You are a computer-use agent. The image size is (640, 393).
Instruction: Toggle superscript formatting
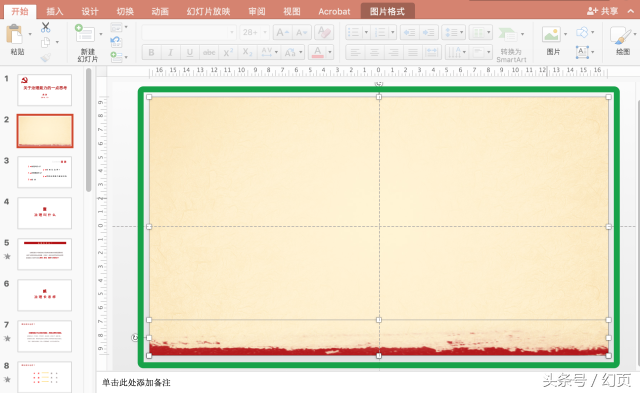(x=228, y=52)
